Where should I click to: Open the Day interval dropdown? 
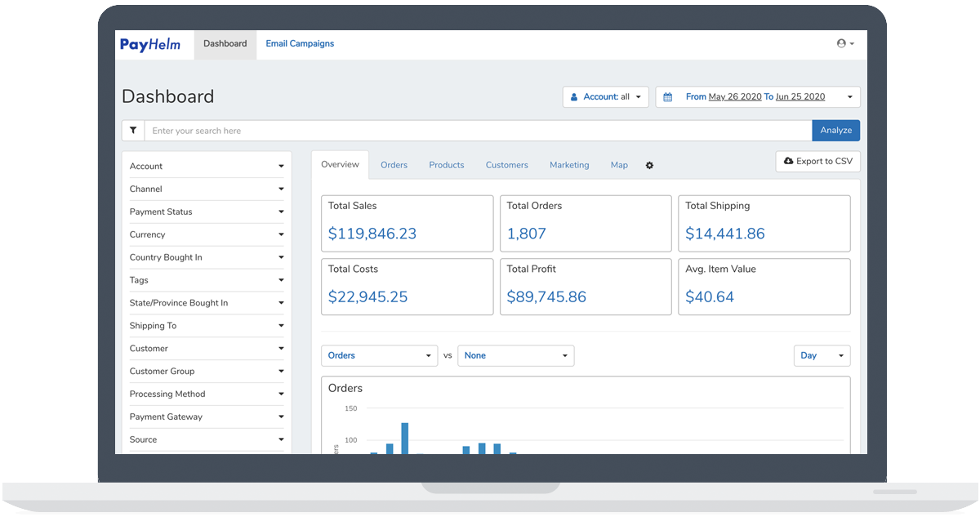(x=822, y=356)
